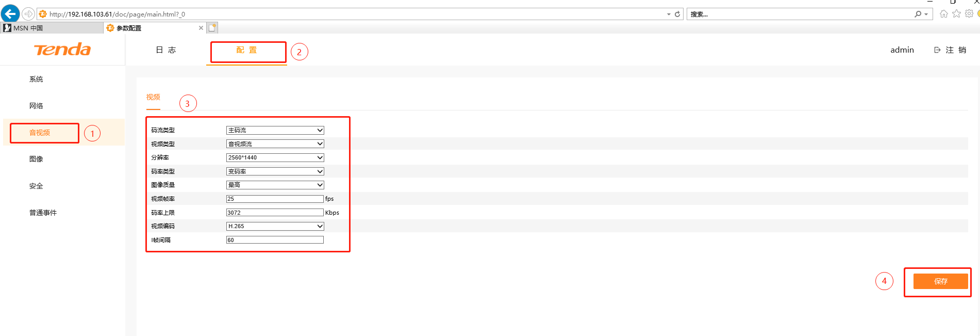Click the 码率上限 Kbps input field
The height and width of the screenshot is (336, 980).
point(275,213)
